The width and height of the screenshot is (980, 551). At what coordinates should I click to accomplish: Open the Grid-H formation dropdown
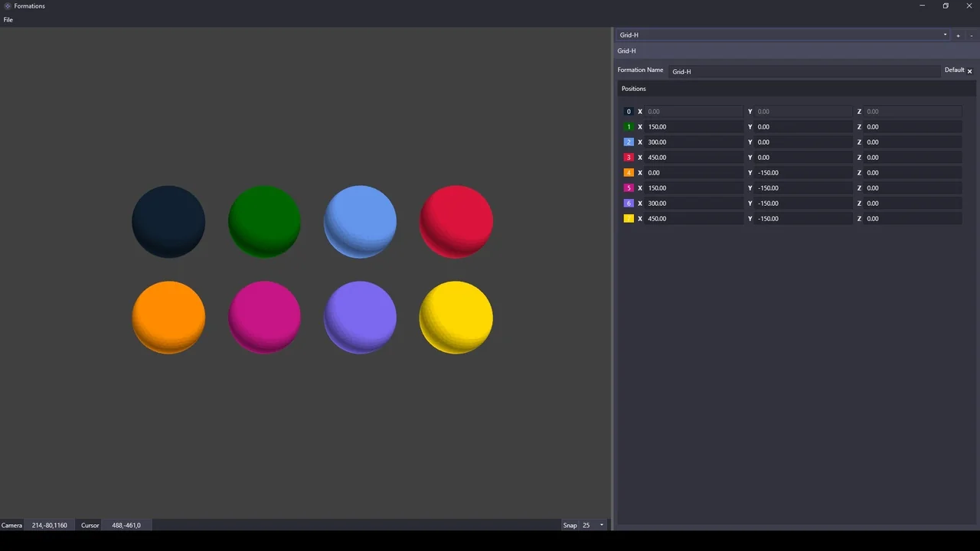coord(945,34)
